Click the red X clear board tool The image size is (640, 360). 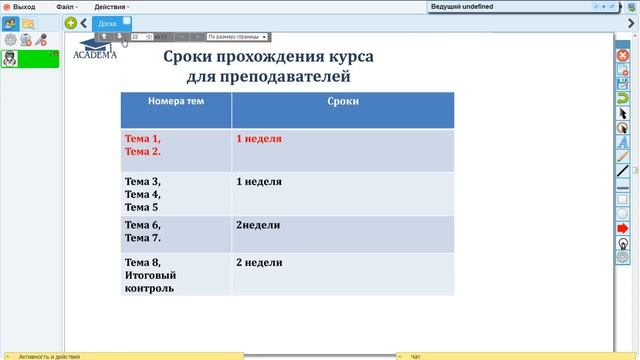[x=622, y=56]
